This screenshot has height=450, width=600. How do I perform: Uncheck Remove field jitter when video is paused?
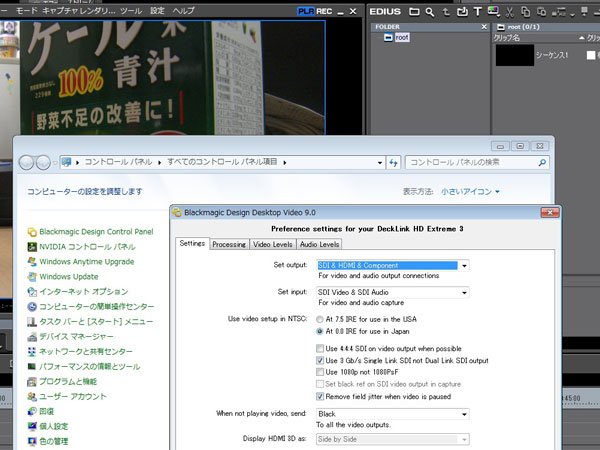320,396
